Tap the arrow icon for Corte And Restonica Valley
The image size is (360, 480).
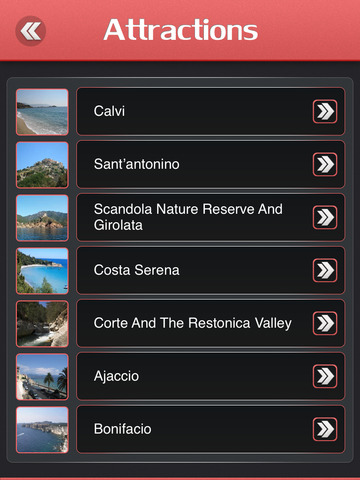click(x=325, y=323)
